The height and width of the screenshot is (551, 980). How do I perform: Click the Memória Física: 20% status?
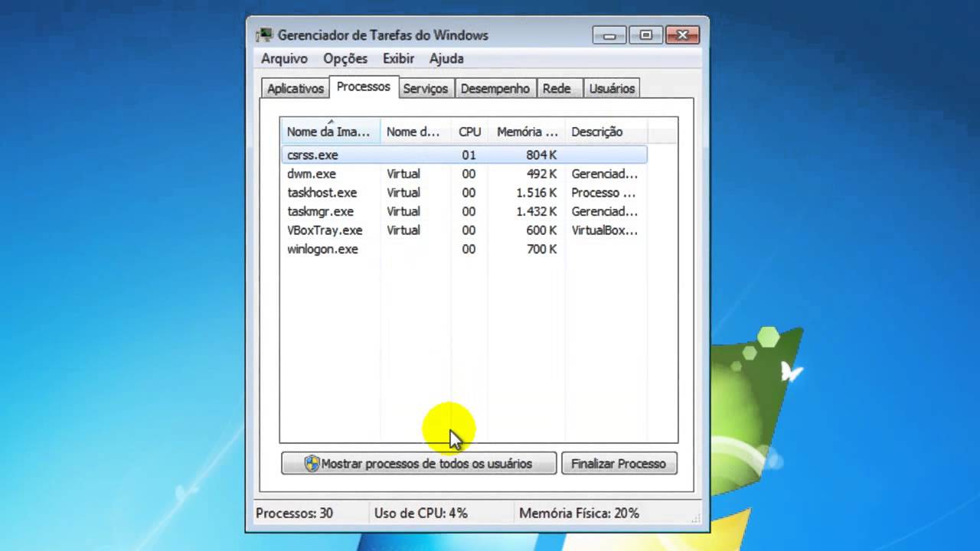pyautogui.click(x=579, y=514)
